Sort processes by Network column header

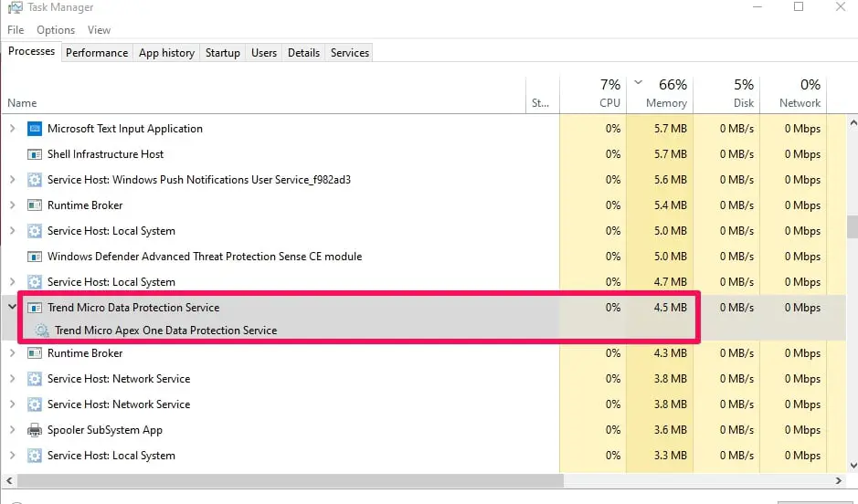tap(793, 96)
